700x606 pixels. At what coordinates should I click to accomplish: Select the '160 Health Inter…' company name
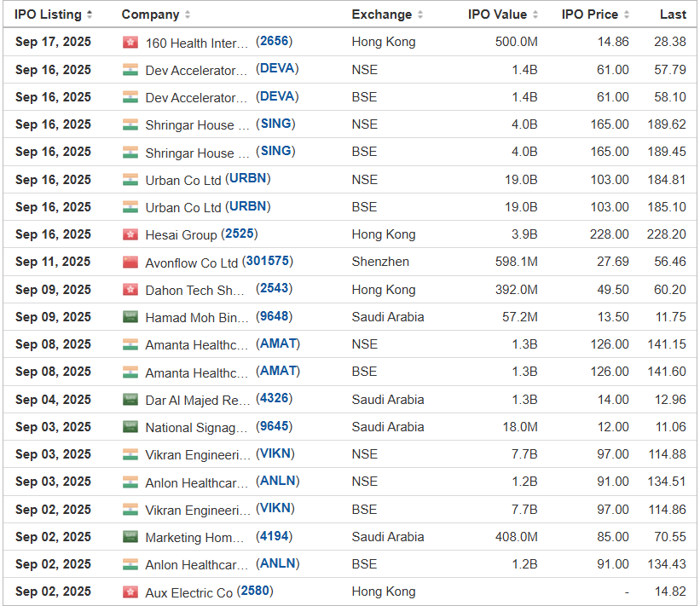pyautogui.click(x=196, y=43)
